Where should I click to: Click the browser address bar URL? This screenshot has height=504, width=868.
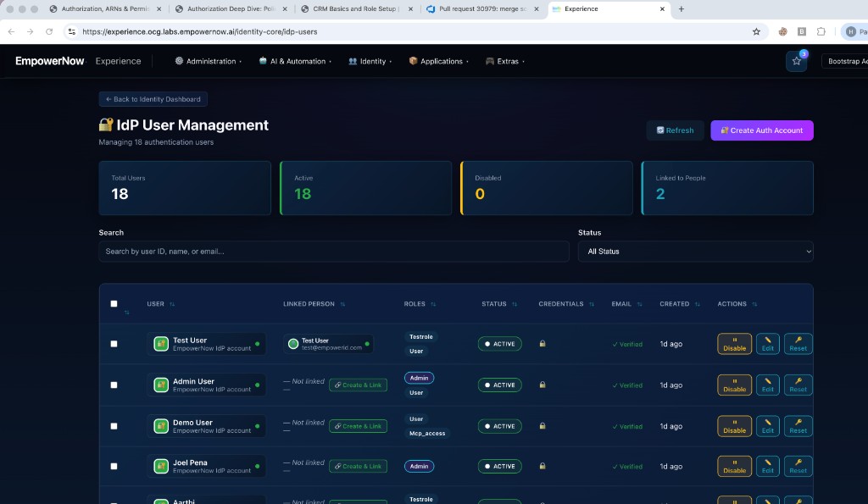[200, 31]
